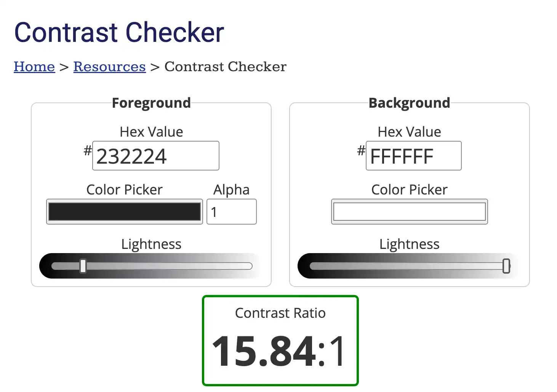Open the Resources link in breadcrumb
Image resolution: width=557 pixels, height=392 pixels.
109,67
